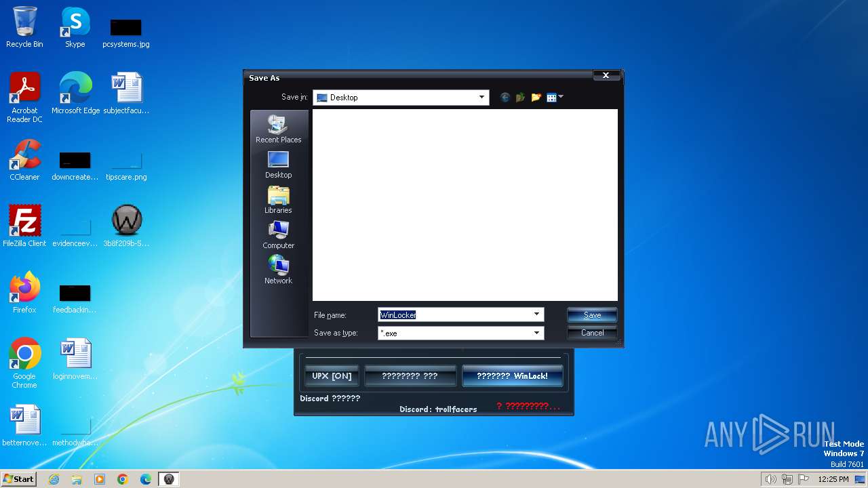Toggle the UPX [ON] button
The width and height of the screenshot is (868, 488).
tap(332, 376)
